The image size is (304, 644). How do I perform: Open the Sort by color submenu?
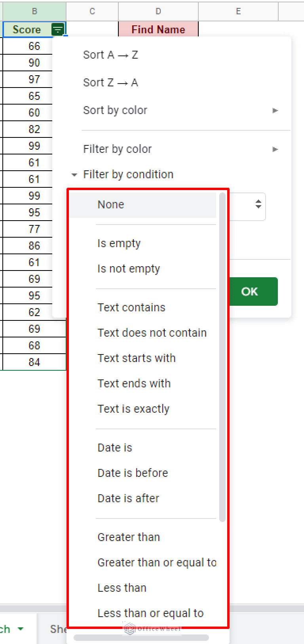pos(115,111)
